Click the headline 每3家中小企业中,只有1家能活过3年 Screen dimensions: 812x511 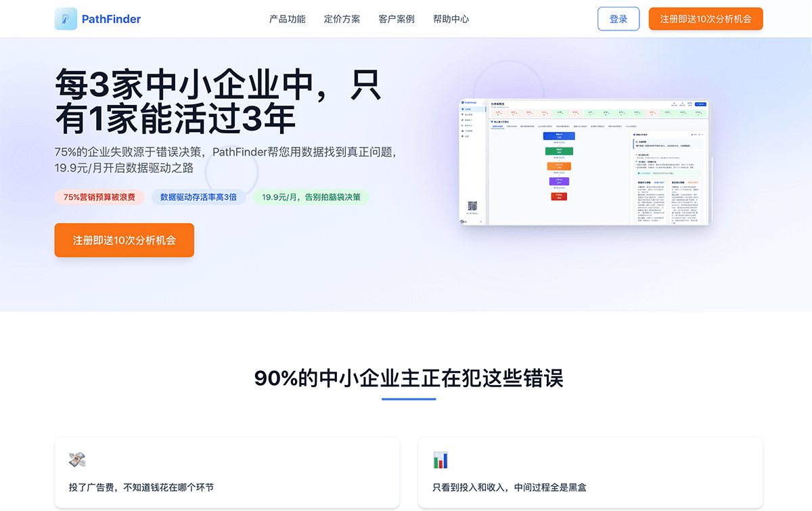click(x=218, y=102)
